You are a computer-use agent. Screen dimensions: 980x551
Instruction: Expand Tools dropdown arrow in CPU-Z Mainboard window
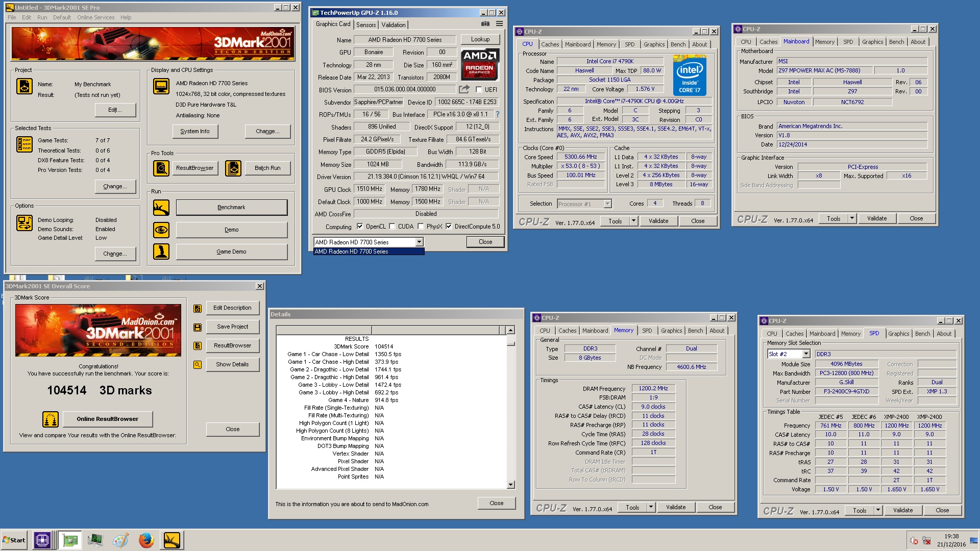coord(852,219)
